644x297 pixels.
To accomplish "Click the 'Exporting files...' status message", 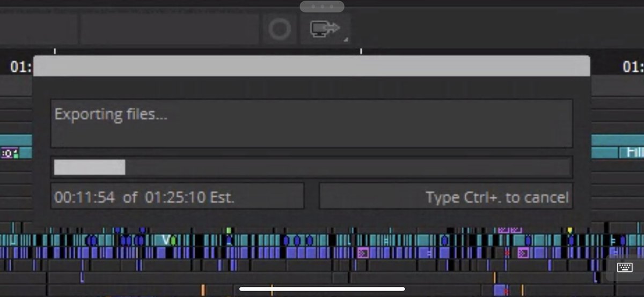I will [x=111, y=114].
